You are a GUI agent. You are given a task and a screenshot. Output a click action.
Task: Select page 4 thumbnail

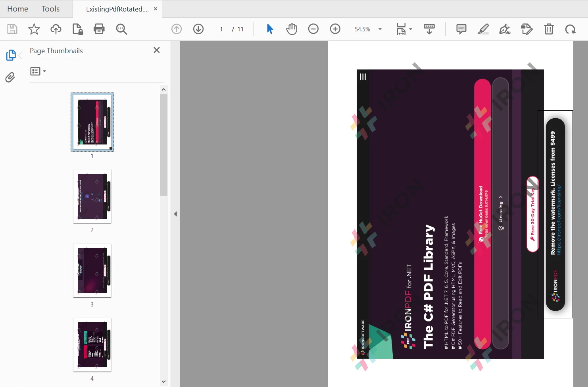click(x=92, y=345)
